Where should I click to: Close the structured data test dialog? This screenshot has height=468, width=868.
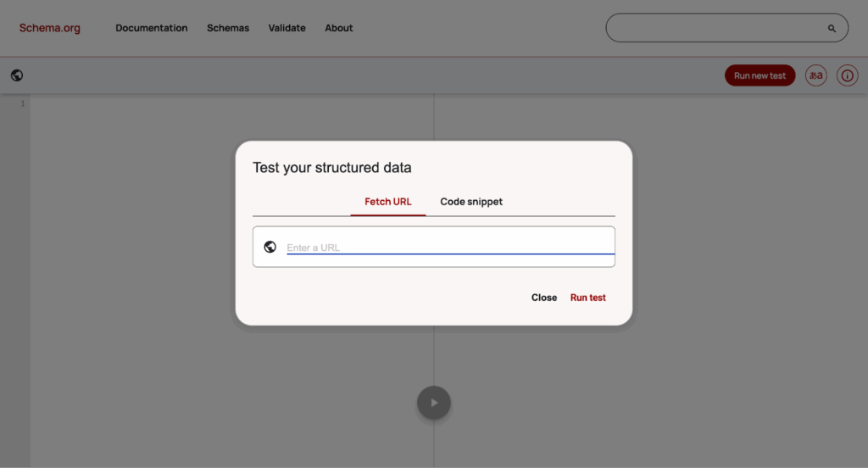point(544,298)
